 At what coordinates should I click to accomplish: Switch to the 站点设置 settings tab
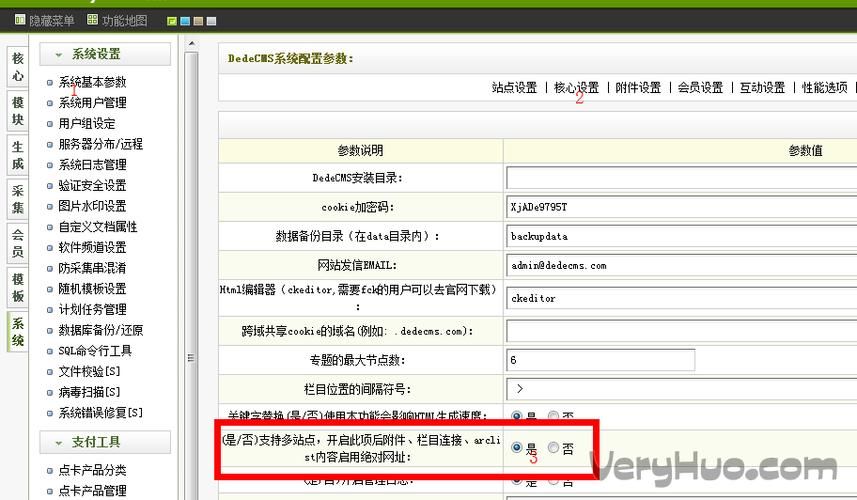[514, 87]
